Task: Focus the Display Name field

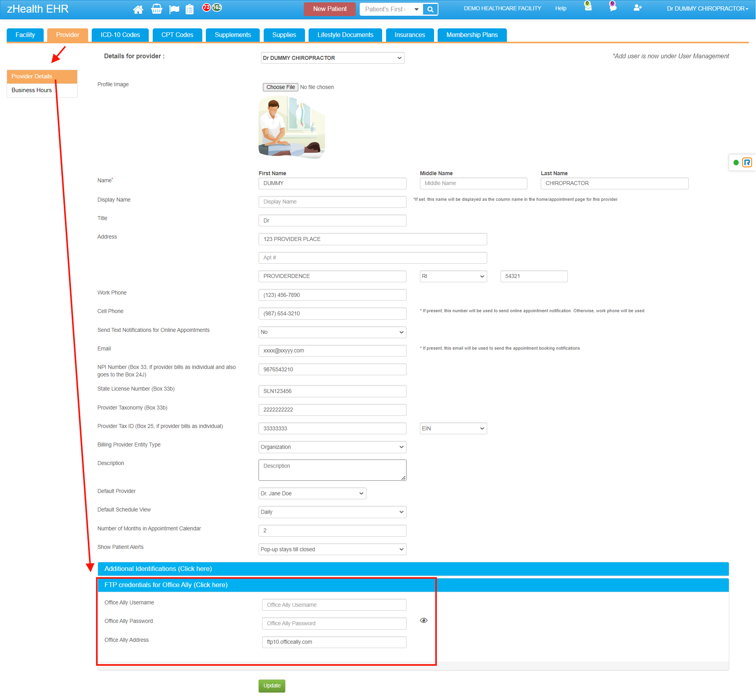Action: [333, 202]
